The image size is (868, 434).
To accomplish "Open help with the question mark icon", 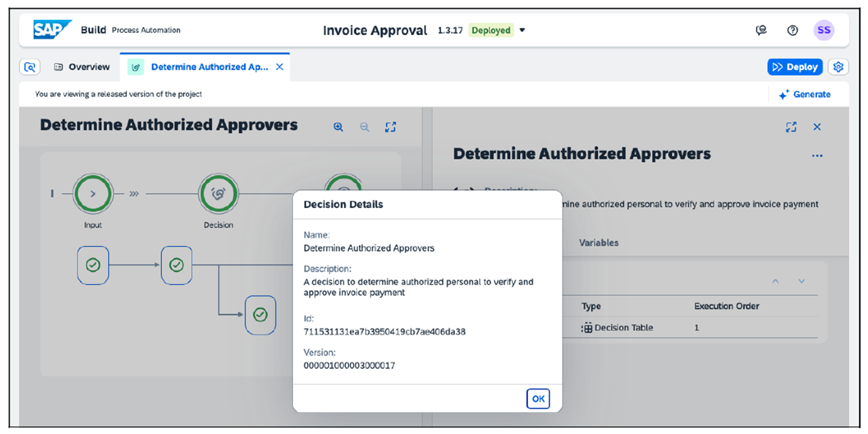I will click(x=792, y=30).
